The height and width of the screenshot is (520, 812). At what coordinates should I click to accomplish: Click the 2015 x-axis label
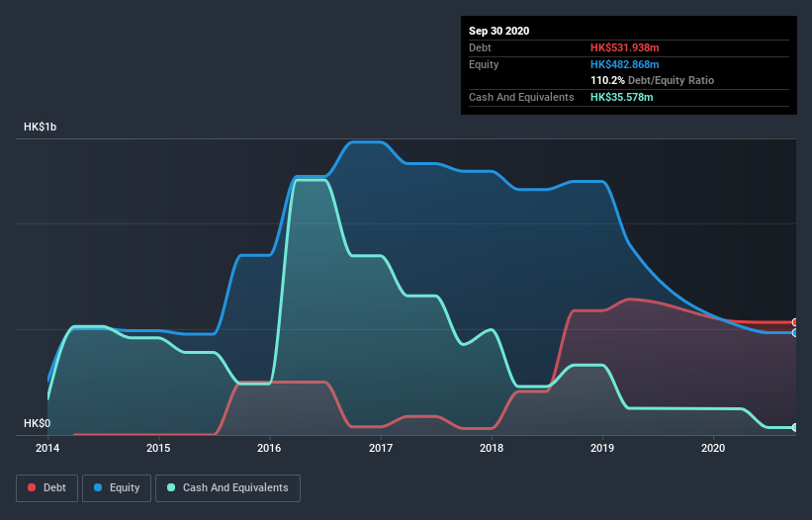158,448
